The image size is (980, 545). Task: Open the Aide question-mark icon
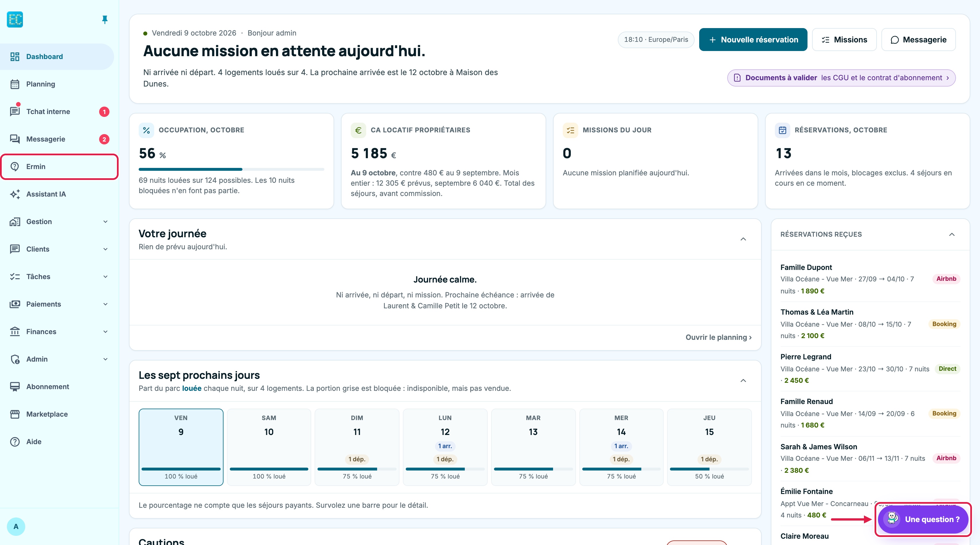[x=15, y=442]
